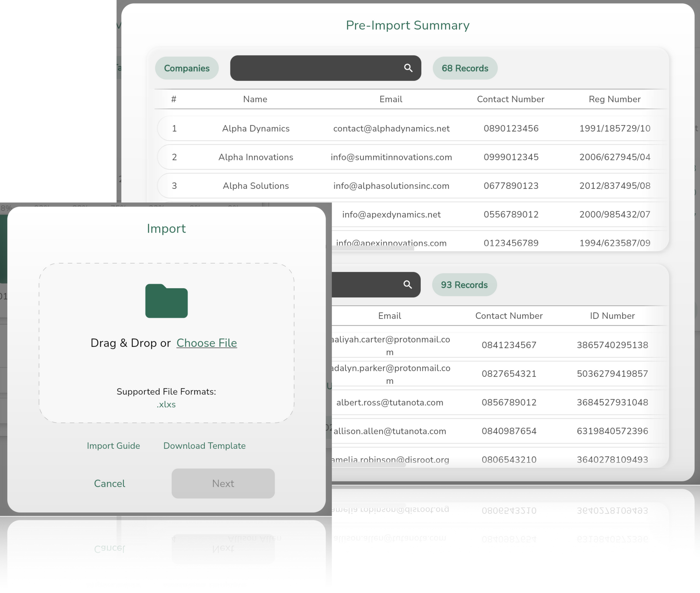Screen dimensions: 700x593
Task: Click the horizontal scrollbar under second table
Action: click(369, 465)
